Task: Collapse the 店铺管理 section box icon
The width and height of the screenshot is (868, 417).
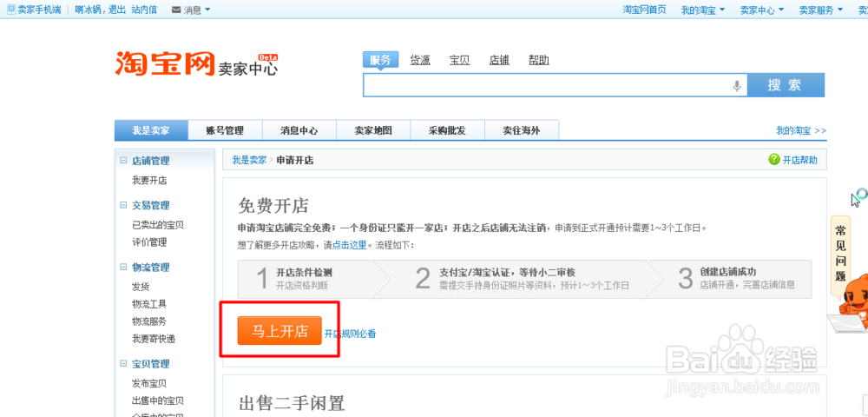Action: 123,161
